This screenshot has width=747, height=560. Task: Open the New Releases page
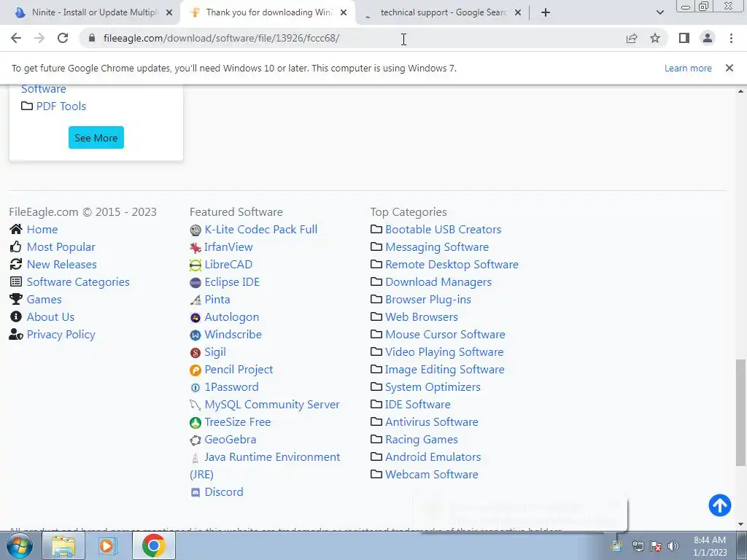pyautogui.click(x=61, y=264)
